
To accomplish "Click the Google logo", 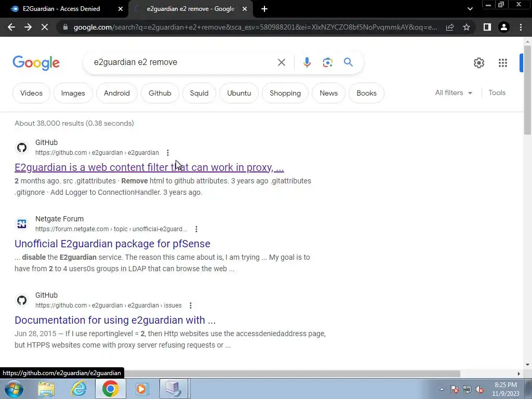I will point(36,63).
